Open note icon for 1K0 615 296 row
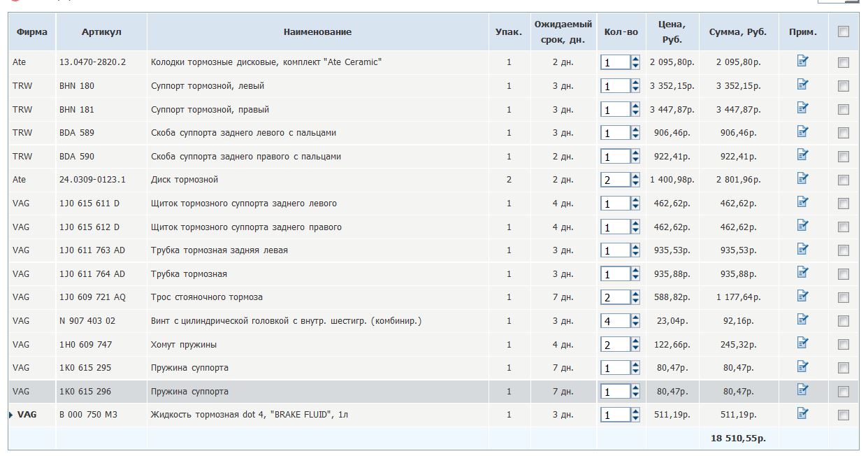The width and height of the screenshot is (868, 456). coord(802,390)
